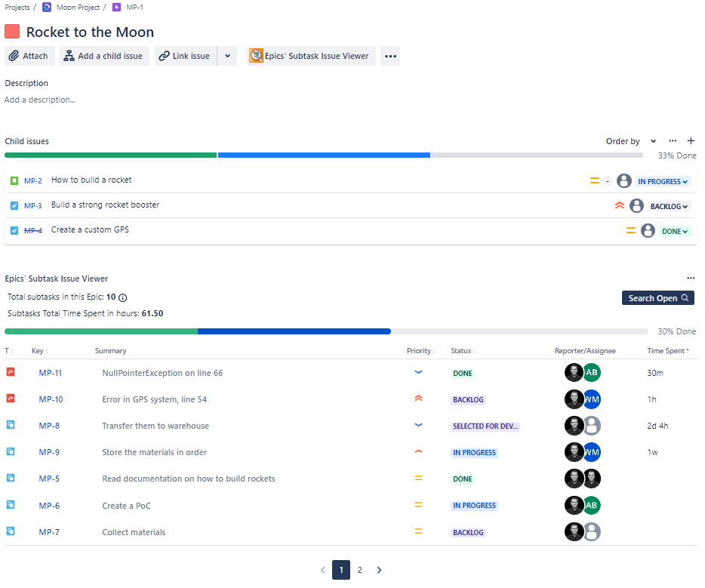Open the IN PROGRESS status dropdown for MP-2
The height and width of the screenshot is (588, 705).
coord(662,180)
